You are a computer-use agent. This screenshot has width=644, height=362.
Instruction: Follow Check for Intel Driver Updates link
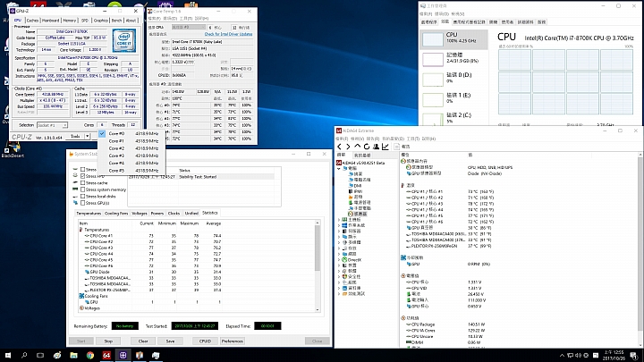point(228,34)
